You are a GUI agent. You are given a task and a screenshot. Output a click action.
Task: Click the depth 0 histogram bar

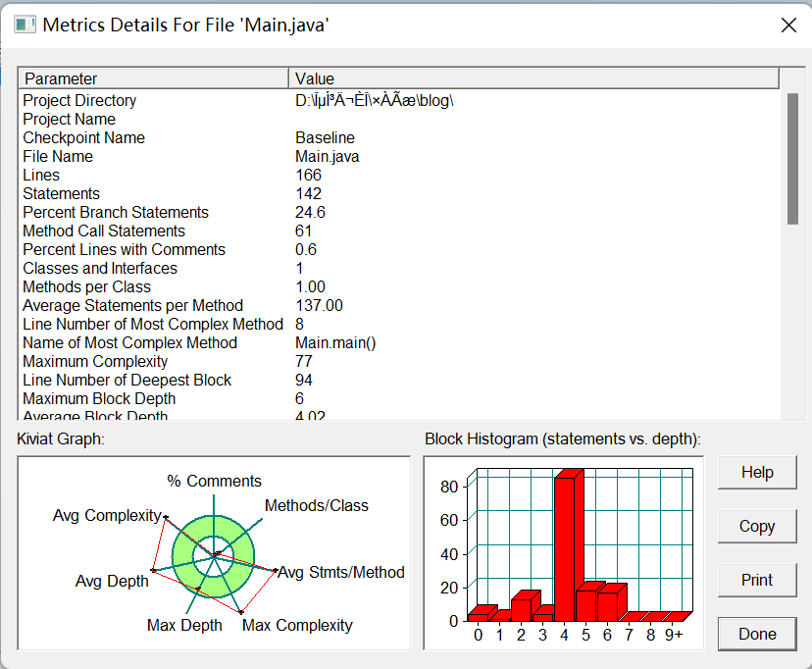click(x=482, y=614)
